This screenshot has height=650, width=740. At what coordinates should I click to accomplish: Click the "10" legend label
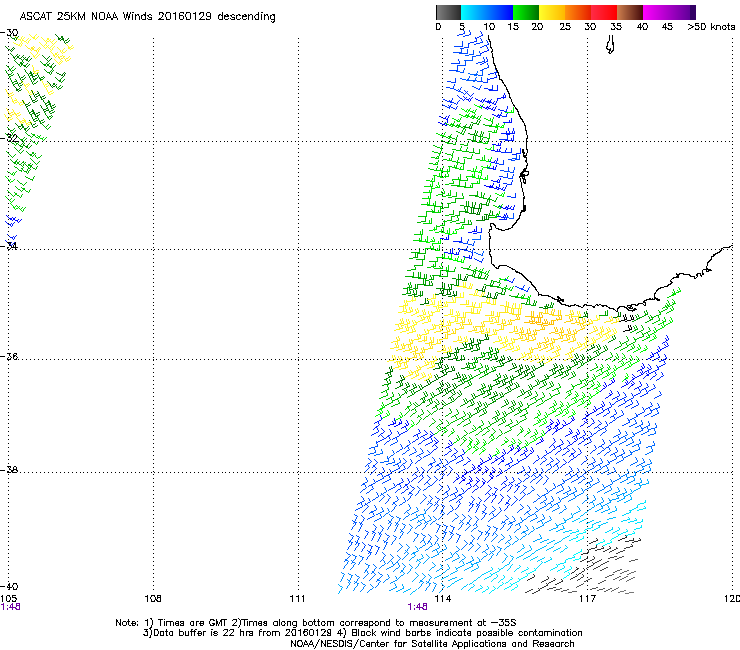click(x=489, y=27)
